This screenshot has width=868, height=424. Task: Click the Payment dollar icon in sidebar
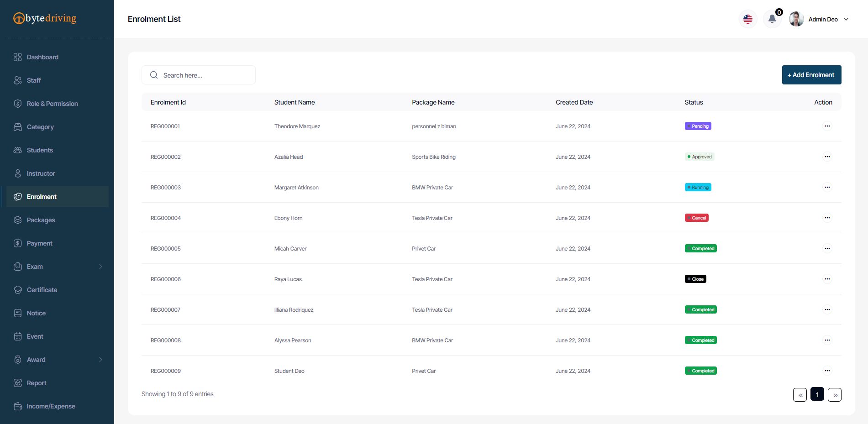coord(18,243)
